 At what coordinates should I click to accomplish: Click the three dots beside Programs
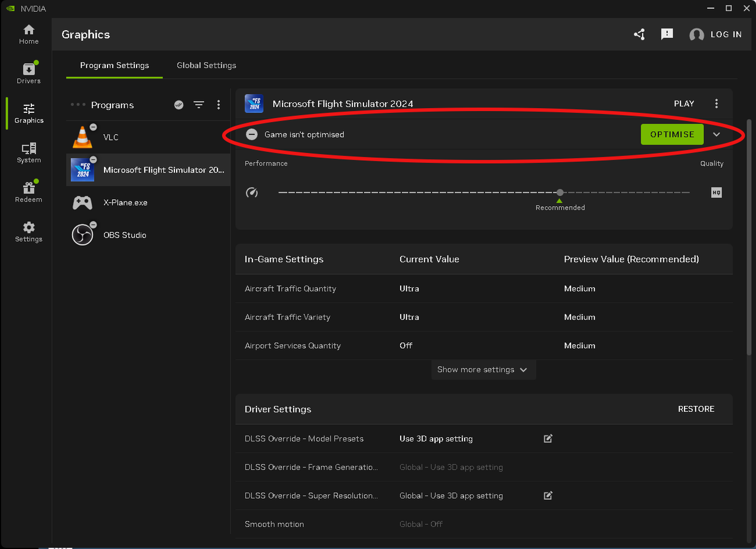tap(78, 105)
